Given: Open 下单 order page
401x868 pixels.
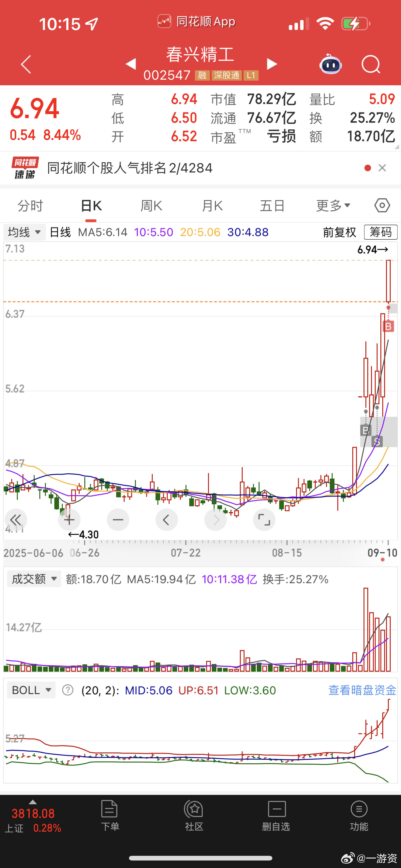Looking at the screenshot, I should pos(110,816).
